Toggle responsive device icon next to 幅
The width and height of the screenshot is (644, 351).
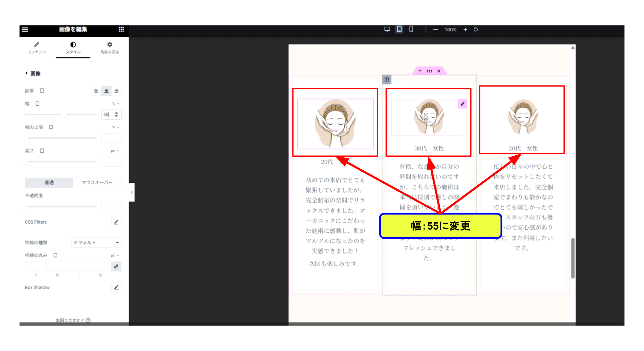coord(37,104)
